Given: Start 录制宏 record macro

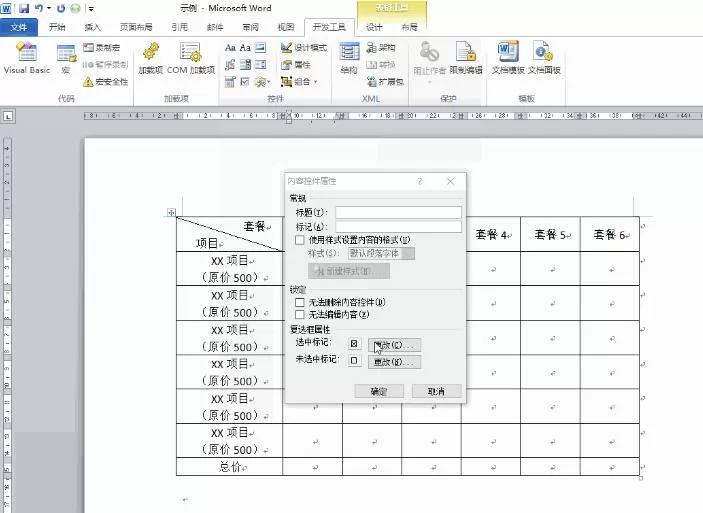Looking at the screenshot, I should point(102,48).
